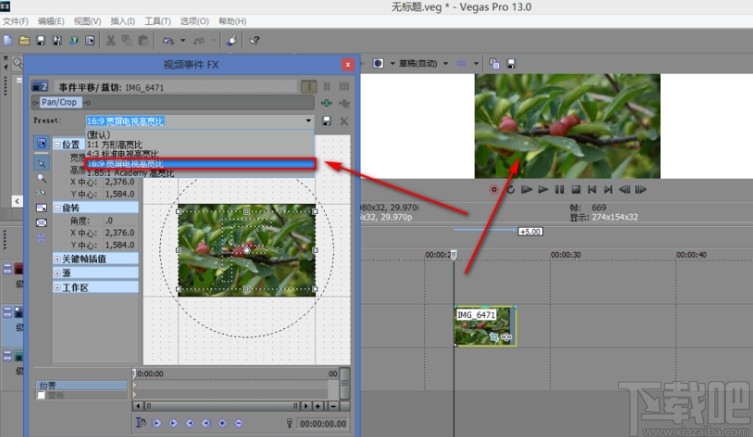This screenshot has width=753, height=437.
Task: Click Play in the preview transport
Action: click(x=543, y=190)
